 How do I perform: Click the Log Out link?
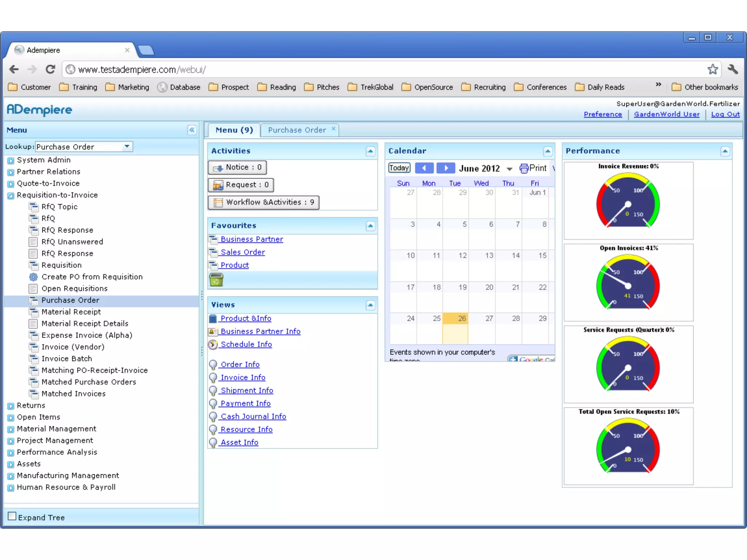click(725, 114)
